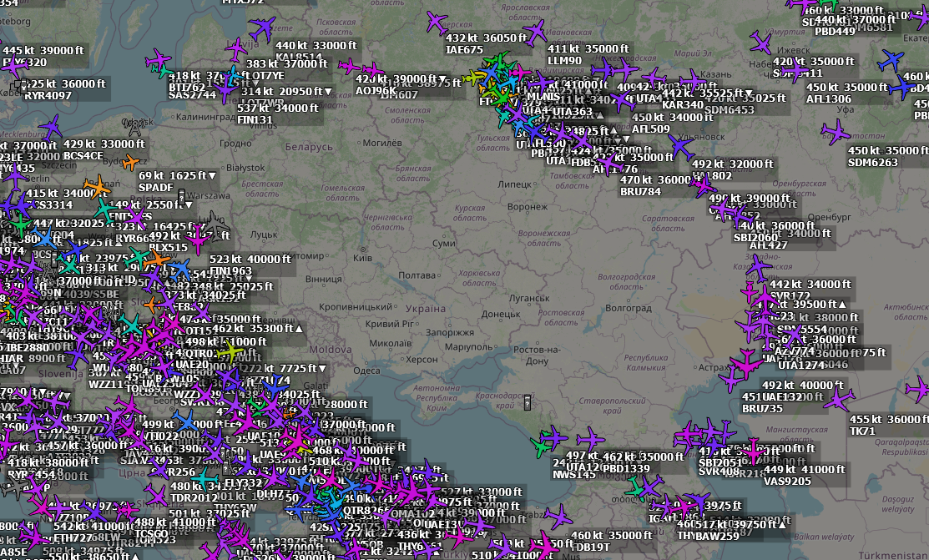Click the large magenta UAE132 aircraft
Image resolution: width=929 pixels, height=560 pixels.
tap(745, 363)
